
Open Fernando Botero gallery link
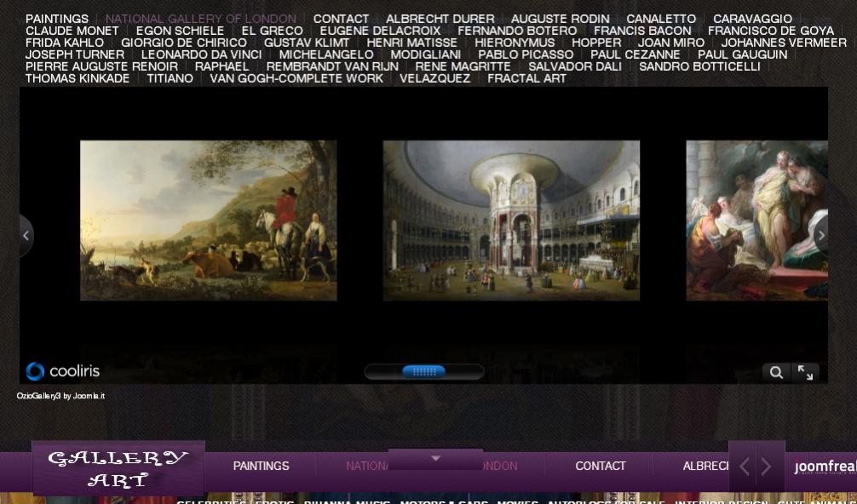click(x=517, y=31)
